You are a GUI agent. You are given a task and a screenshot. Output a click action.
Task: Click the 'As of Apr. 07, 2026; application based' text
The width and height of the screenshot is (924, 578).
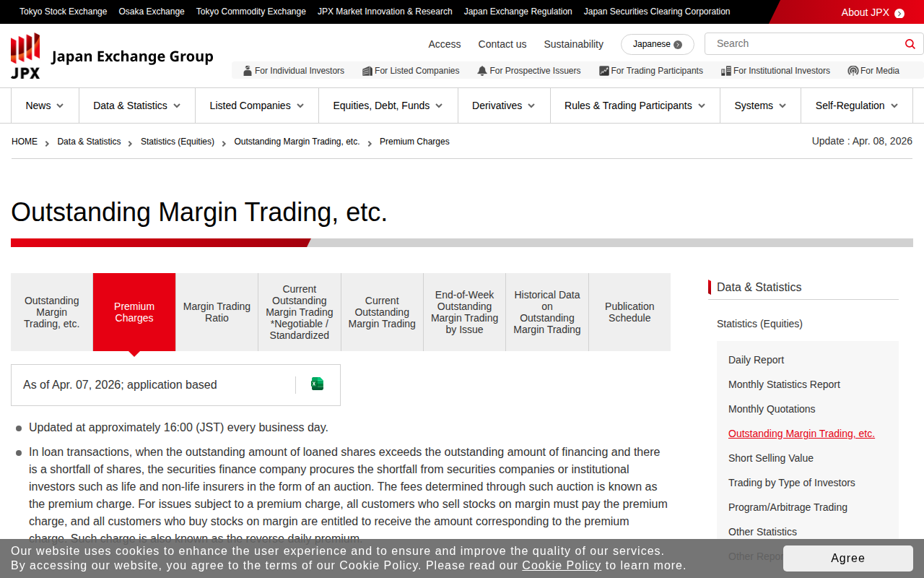pos(120,385)
